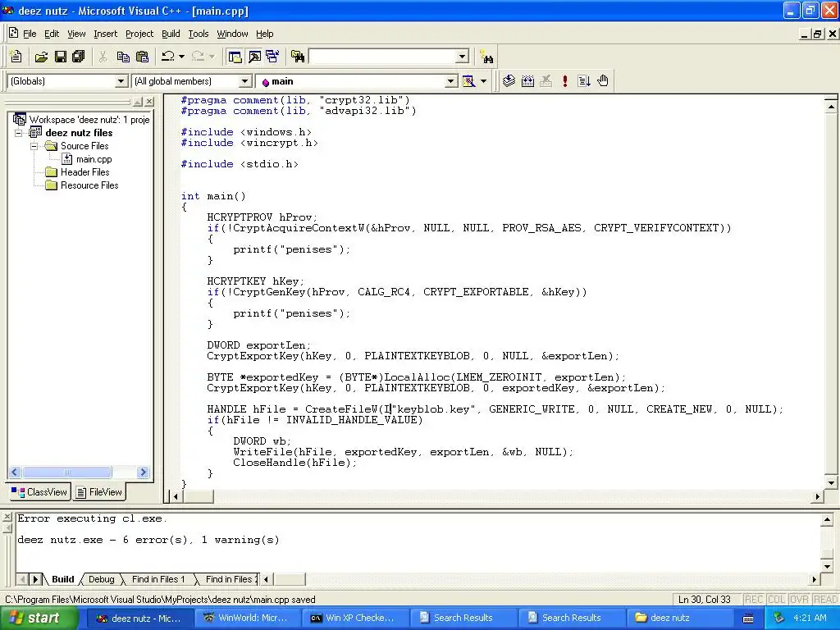Image resolution: width=840 pixels, height=630 pixels.
Task: Click the Build project icon
Action: [x=527, y=81]
